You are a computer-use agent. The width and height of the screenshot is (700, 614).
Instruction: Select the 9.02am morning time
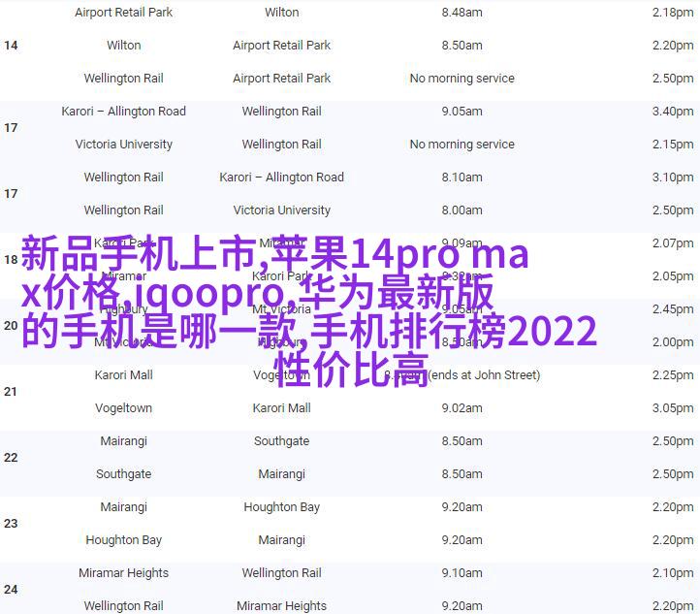pos(461,408)
